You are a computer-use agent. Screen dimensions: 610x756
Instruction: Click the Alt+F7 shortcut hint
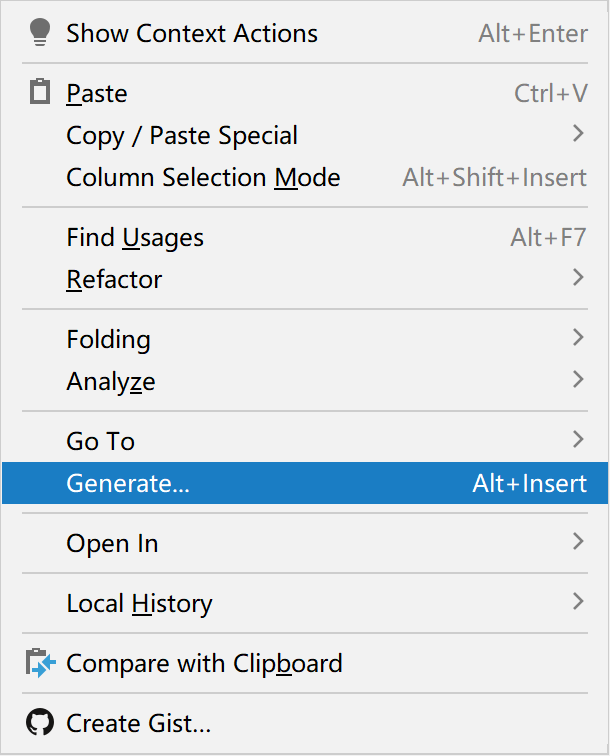click(x=548, y=238)
